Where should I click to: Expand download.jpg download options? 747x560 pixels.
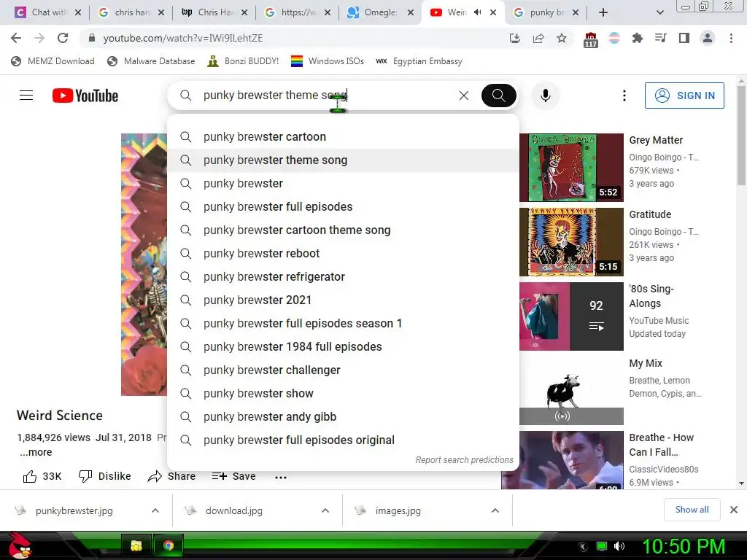click(x=325, y=510)
